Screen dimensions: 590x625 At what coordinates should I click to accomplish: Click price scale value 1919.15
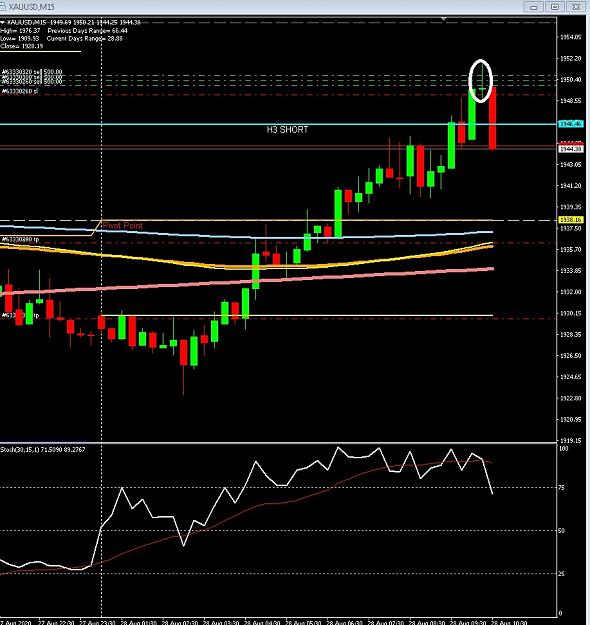(x=570, y=441)
